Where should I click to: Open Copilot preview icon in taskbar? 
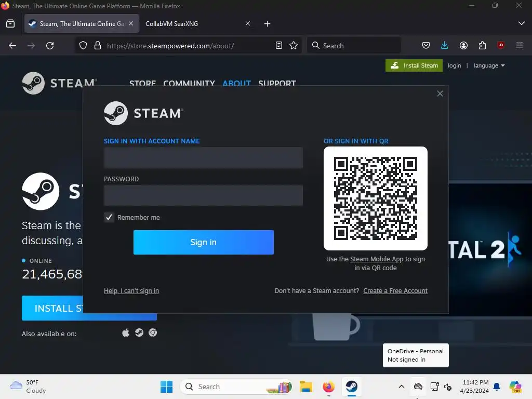coord(515,387)
